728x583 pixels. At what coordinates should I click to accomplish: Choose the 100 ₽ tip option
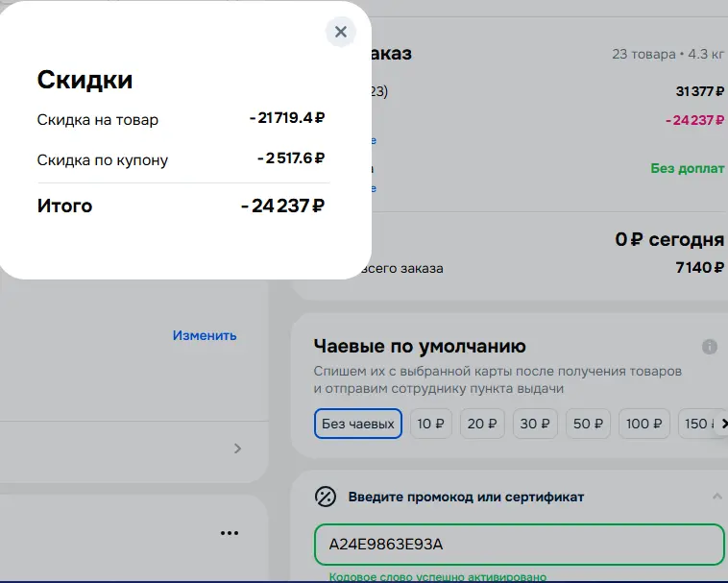point(644,424)
